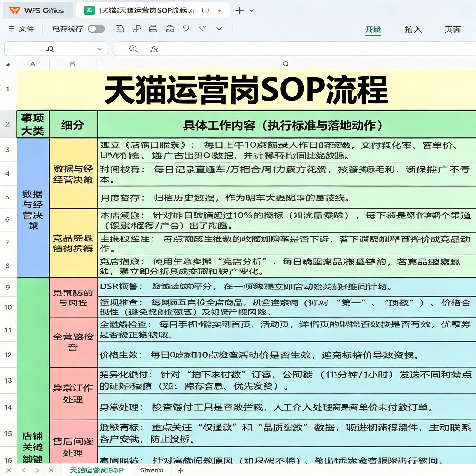Image resolution: width=476 pixels, height=476 pixels.
Task: Go to the previous sheet arrow
Action: click(x=24, y=470)
